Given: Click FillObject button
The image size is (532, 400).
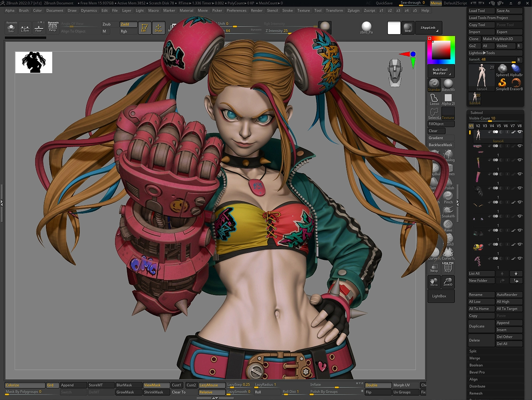Looking at the screenshot, I should coord(441,124).
